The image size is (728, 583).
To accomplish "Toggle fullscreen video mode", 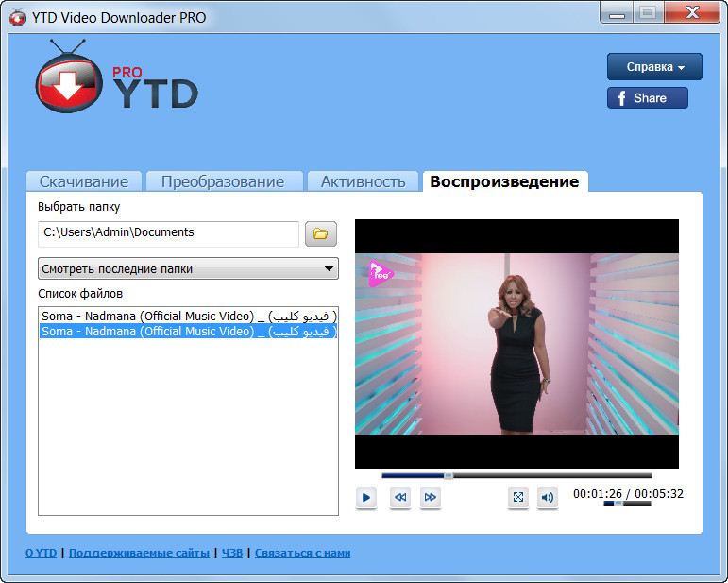I will (517, 497).
